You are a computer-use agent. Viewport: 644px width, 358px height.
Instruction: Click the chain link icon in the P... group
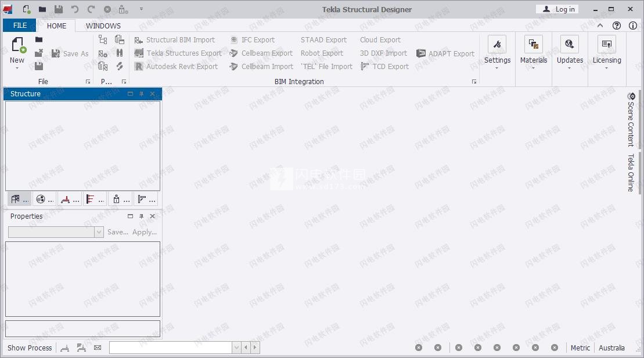pos(120,66)
